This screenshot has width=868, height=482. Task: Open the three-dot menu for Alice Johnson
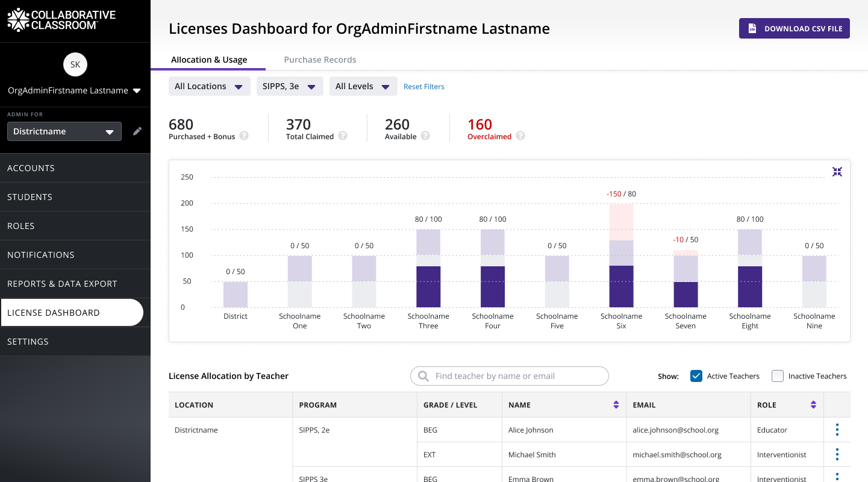click(x=837, y=430)
